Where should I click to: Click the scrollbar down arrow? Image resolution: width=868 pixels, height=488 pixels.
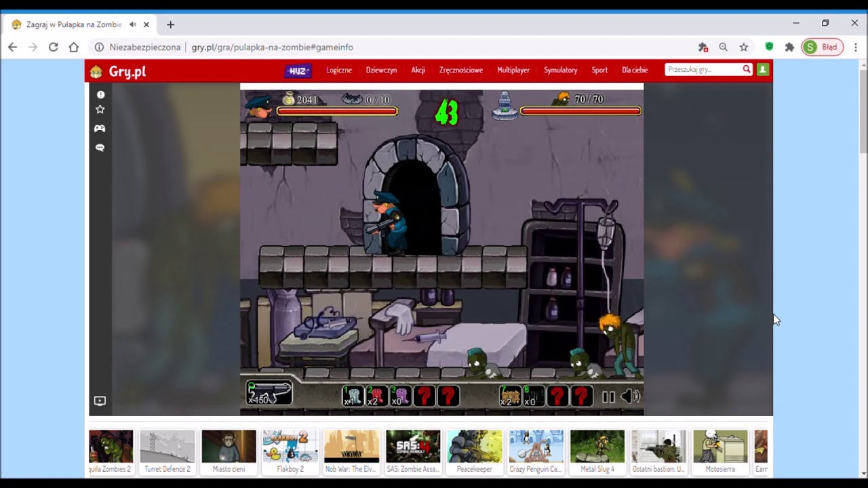tap(863, 473)
